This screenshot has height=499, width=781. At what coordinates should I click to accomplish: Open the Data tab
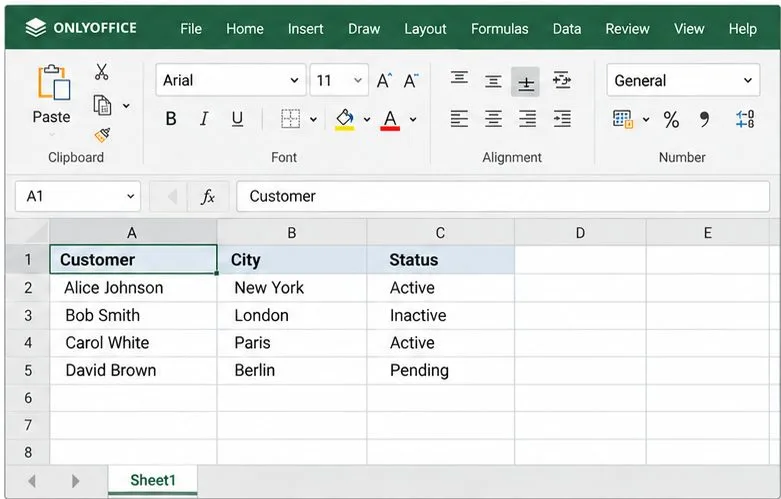click(567, 29)
